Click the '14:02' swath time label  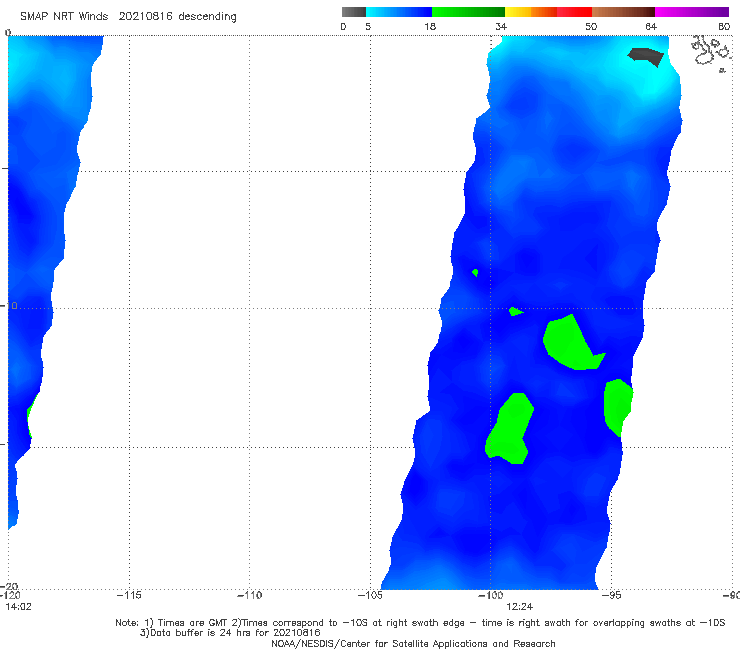tap(18, 607)
